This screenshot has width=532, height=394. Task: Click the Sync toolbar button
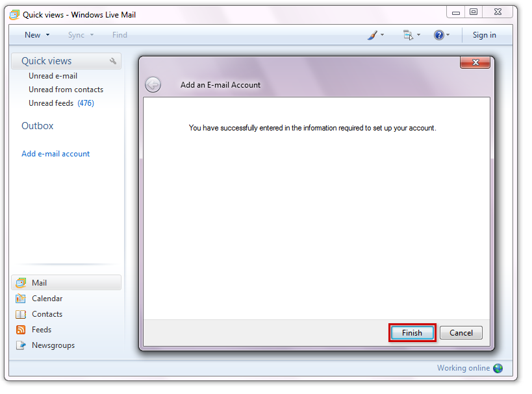[76, 35]
